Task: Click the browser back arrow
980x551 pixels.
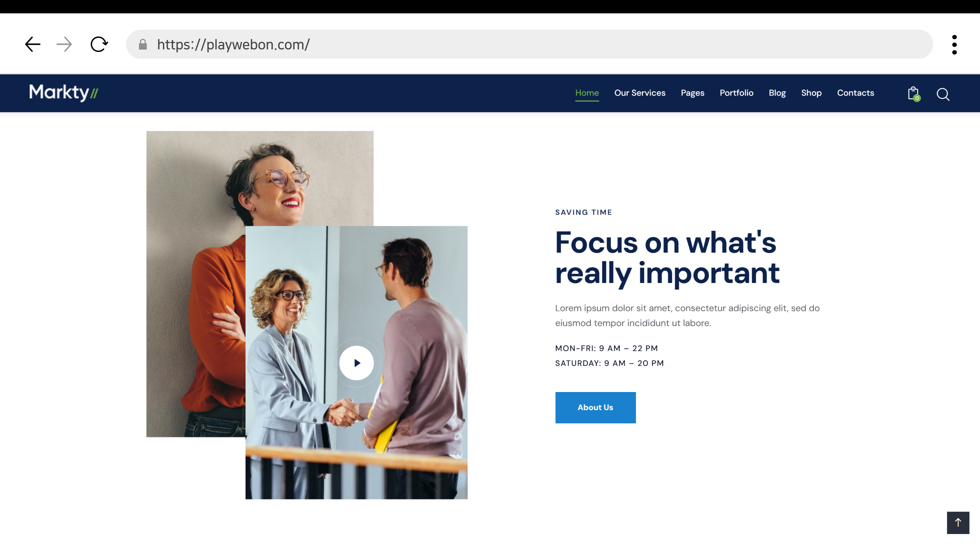Action: pos(33,44)
